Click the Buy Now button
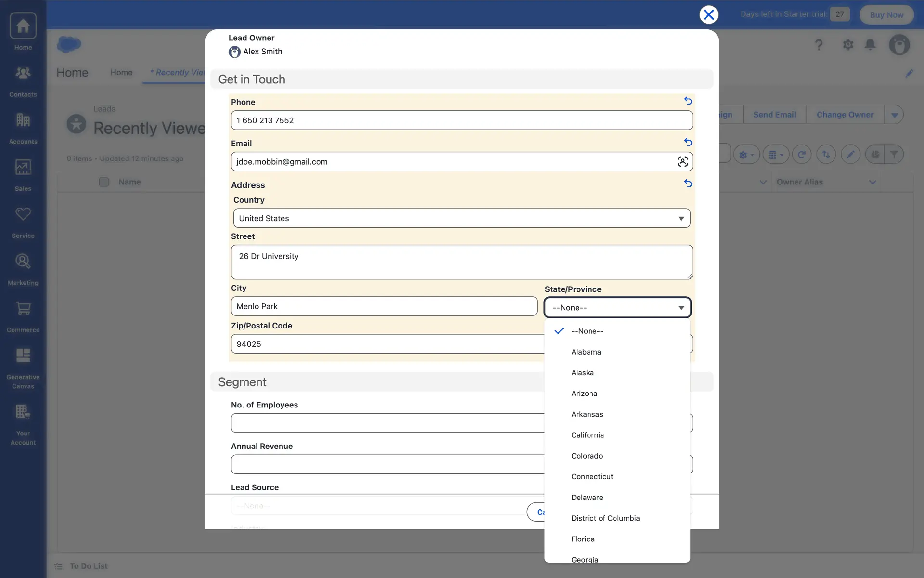Image resolution: width=924 pixels, height=578 pixels. click(x=886, y=15)
